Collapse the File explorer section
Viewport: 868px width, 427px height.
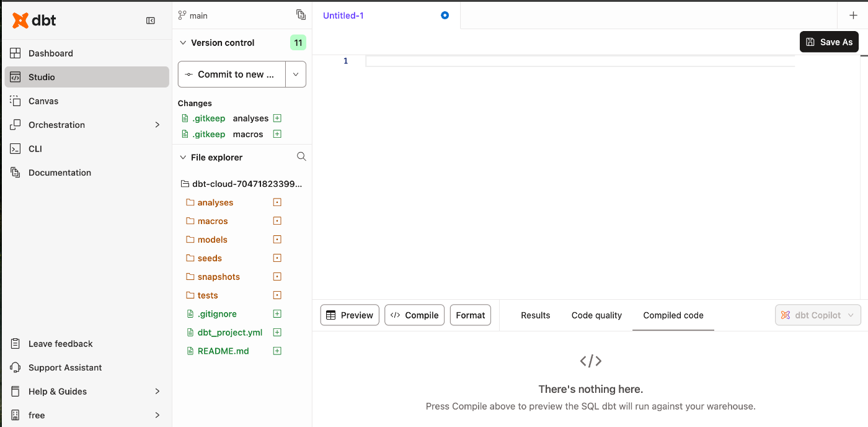(183, 158)
